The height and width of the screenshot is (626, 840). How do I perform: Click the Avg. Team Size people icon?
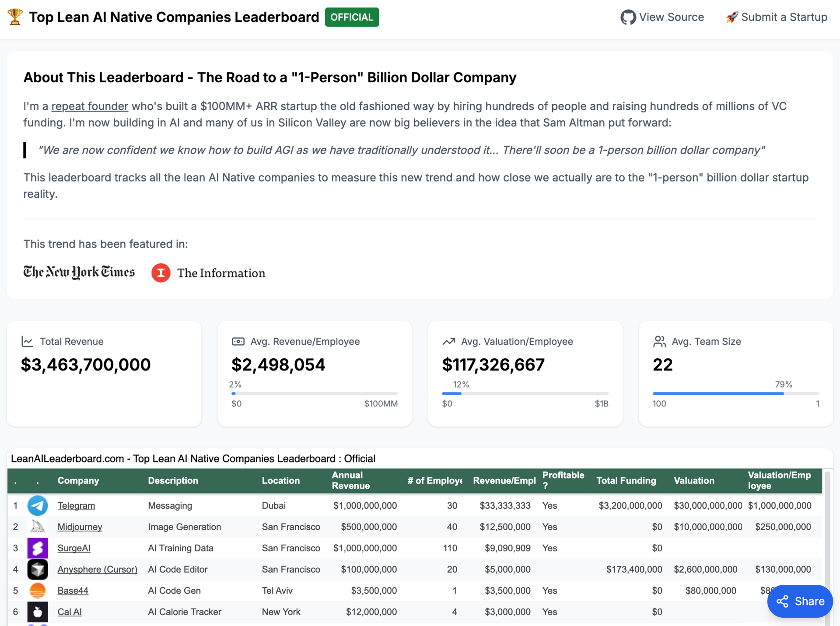pos(659,342)
